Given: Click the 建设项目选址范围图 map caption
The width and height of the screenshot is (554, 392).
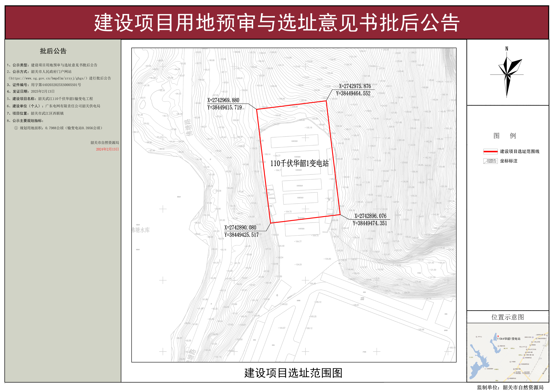Looking at the screenshot, I should click(x=293, y=373).
